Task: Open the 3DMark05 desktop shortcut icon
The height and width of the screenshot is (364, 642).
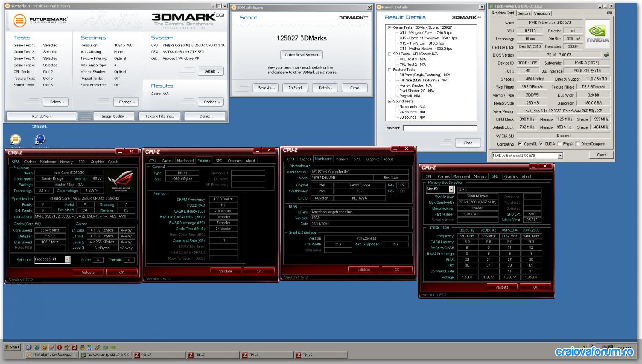Action: pos(15,139)
